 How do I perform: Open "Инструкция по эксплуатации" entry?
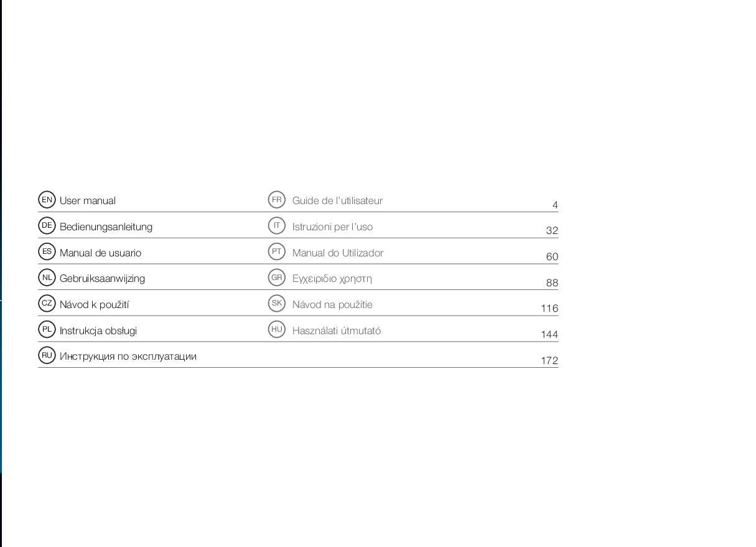(128, 357)
